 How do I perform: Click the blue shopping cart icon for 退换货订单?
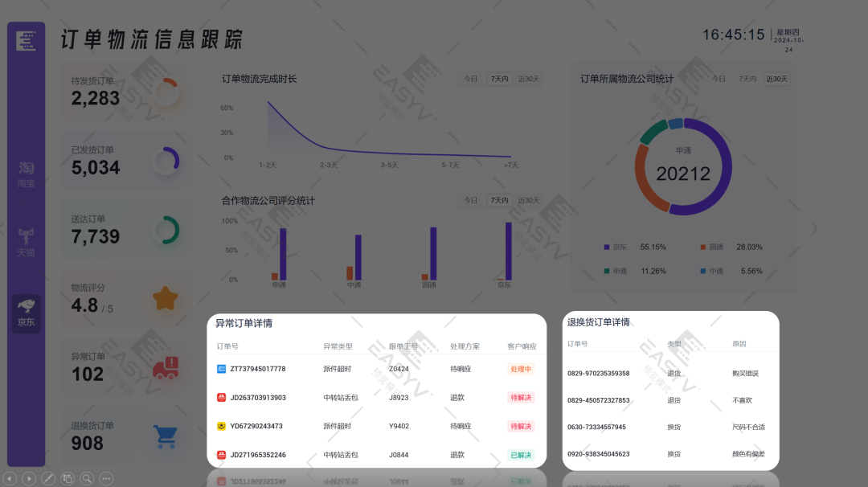click(166, 436)
